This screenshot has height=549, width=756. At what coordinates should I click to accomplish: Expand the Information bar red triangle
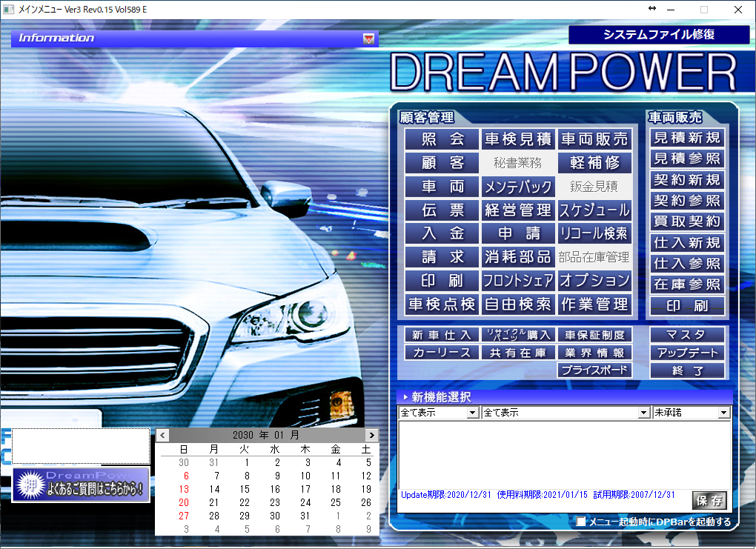(x=368, y=39)
